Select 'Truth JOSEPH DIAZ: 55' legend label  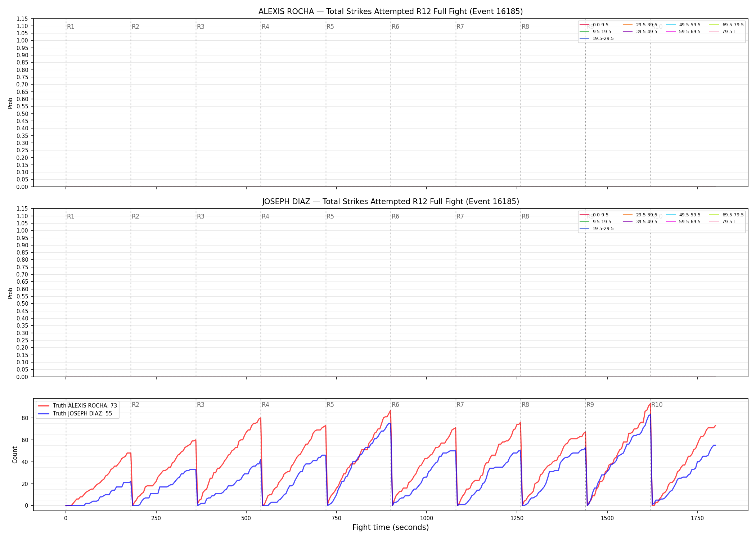pos(82,414)
